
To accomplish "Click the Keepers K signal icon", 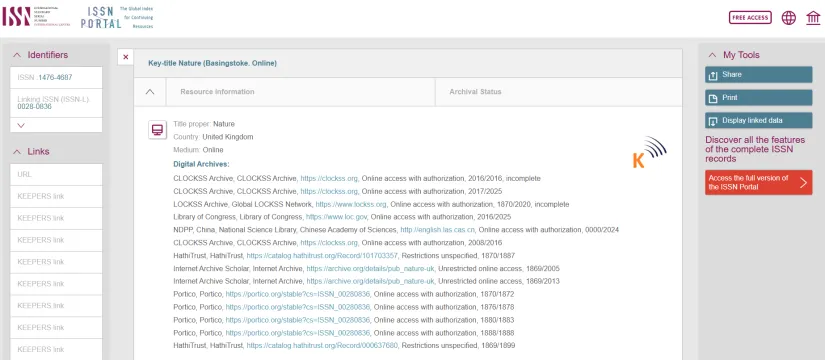I will click(x=649, y=152).
